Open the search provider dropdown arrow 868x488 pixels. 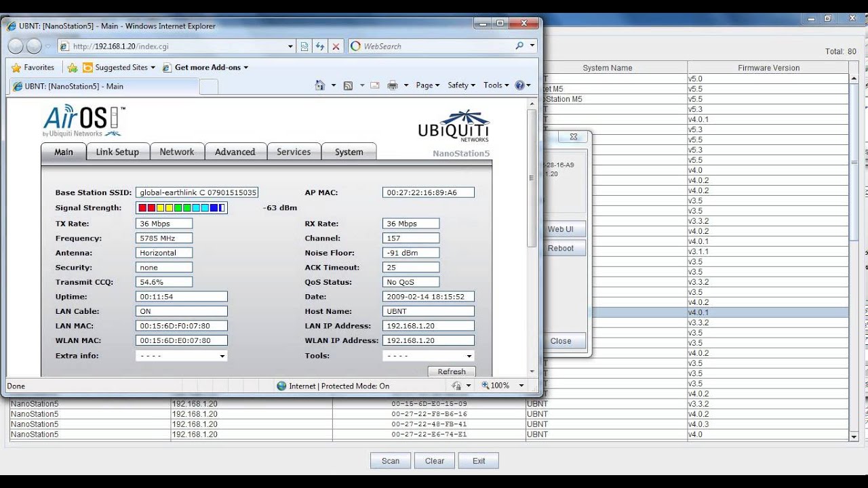(532, 46)
